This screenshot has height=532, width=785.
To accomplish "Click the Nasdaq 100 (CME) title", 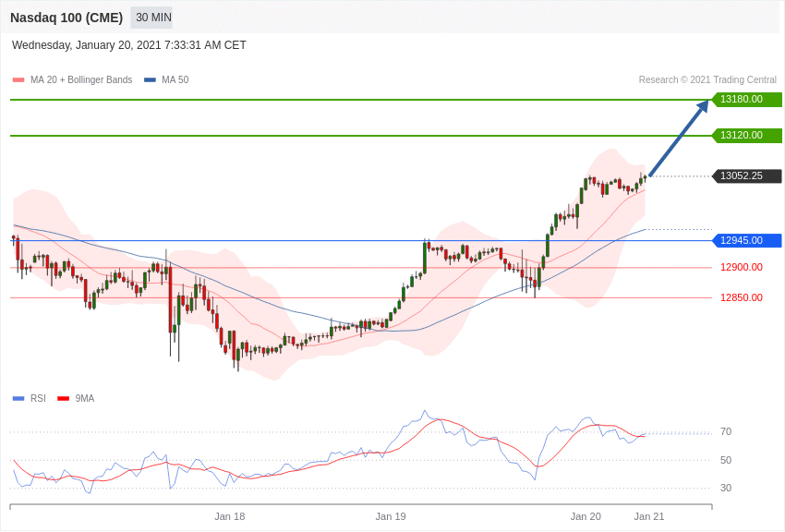I will pyautogui.click(x=66, y=18).
